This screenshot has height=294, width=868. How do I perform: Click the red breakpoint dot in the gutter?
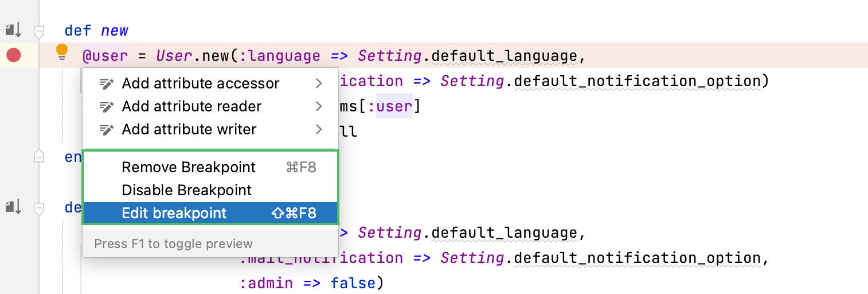coord(13,55)
